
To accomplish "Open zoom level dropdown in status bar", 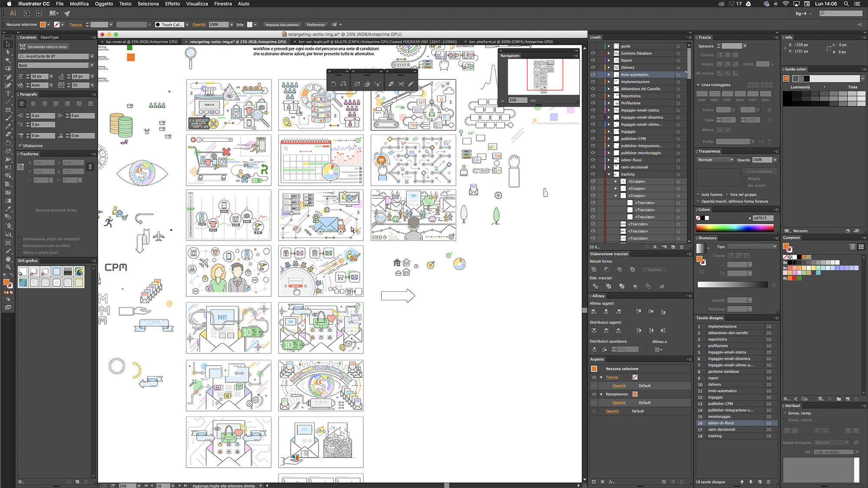I will tap(139, 485).
